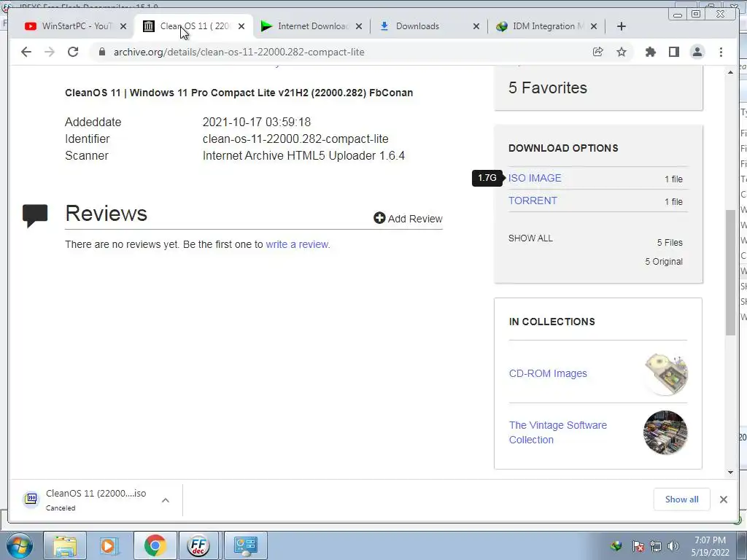Click Chrome icon in taskbar
Viewport: 747px width, 560px height.
[155, 545]
